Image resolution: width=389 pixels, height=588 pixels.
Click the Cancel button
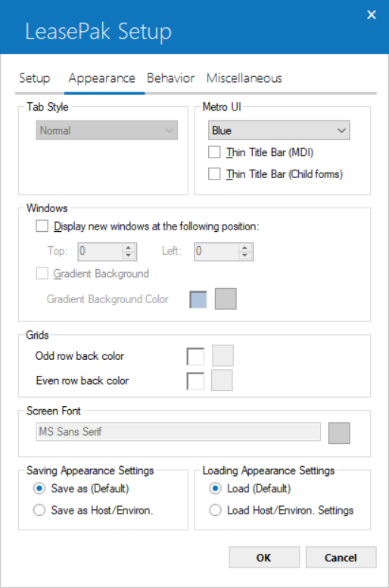point(341,557)
